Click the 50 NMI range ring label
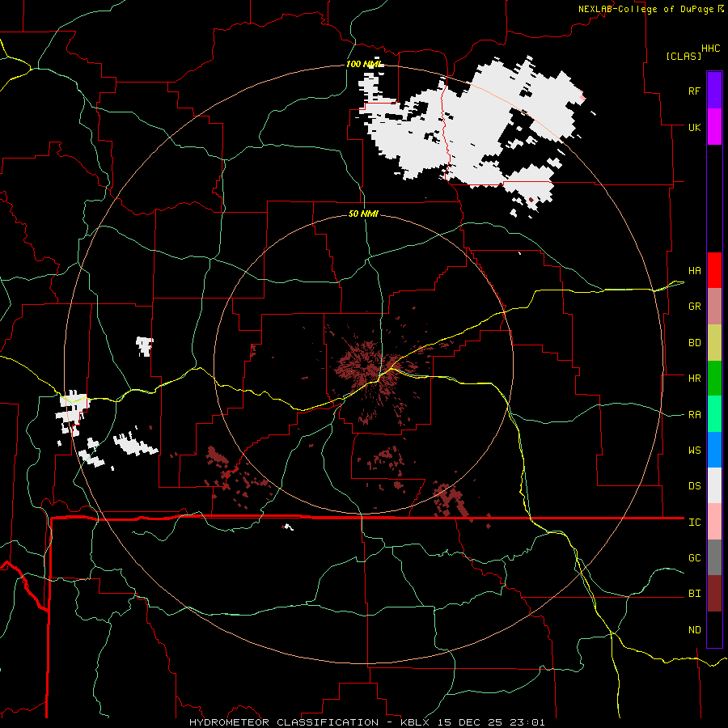The width and height of the screenshot is (728, 728). [x=363, y=214]
